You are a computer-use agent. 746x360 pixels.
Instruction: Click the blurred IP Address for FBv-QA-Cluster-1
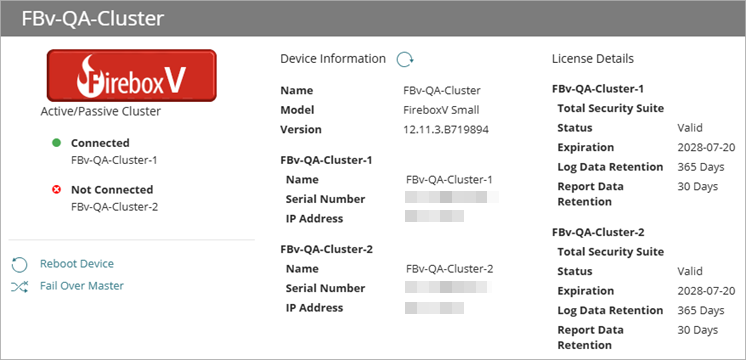click(x=434, y=216)
